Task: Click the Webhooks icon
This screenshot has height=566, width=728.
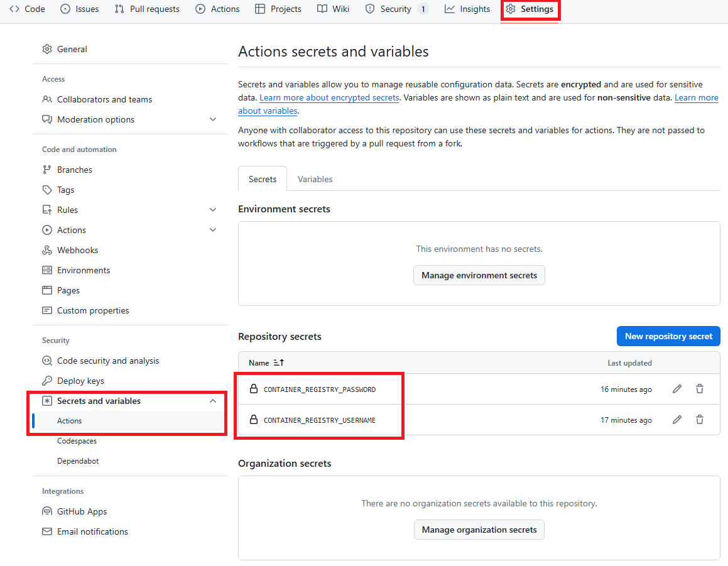Action: coord(47,250)
